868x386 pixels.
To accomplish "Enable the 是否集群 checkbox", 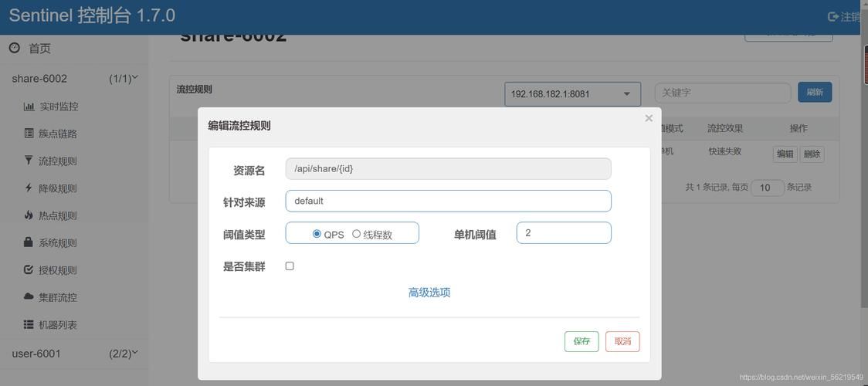I will (x=290, y=266).
